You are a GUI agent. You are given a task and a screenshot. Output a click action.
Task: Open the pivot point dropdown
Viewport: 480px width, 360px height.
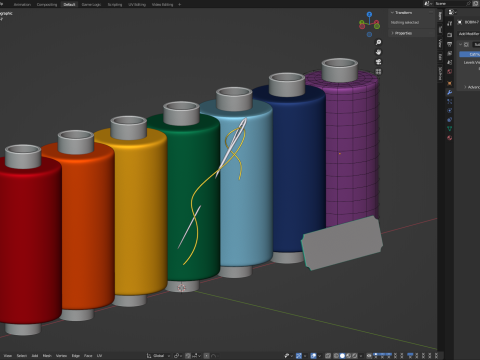point(178,356)
